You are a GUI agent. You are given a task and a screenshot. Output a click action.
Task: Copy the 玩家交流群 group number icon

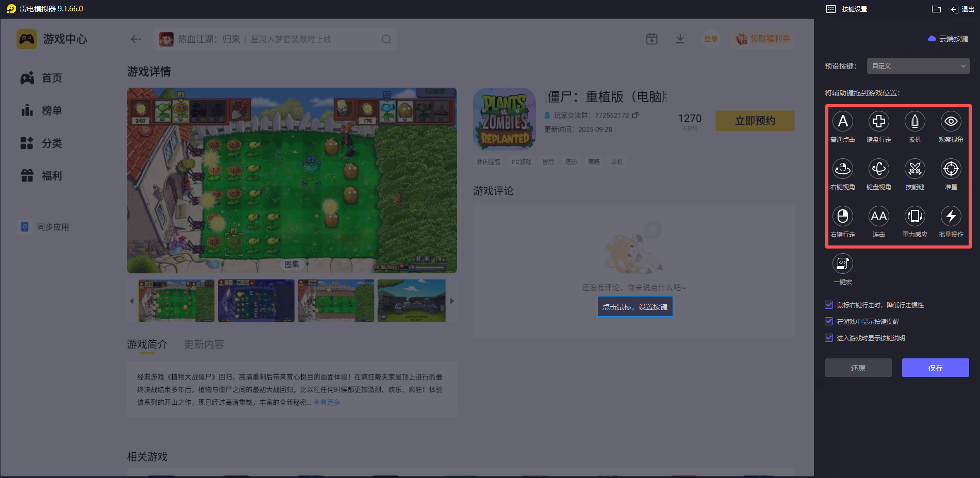click(635, 115)
